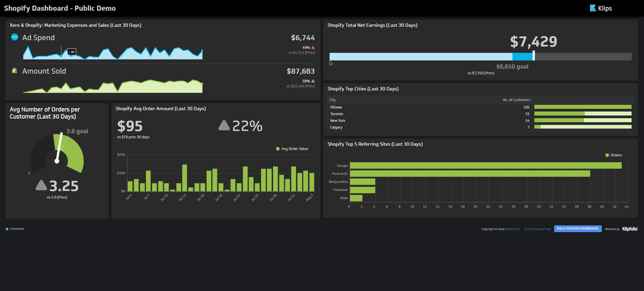Click the '$6,744' Ad Spend total

pos(303,38)
